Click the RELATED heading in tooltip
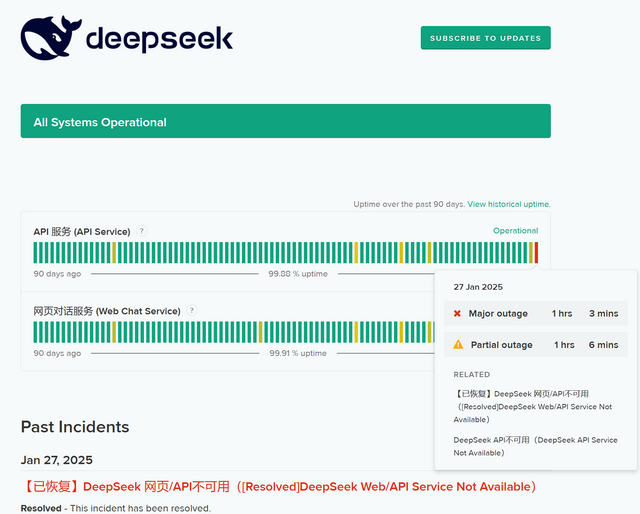Screen dimensions: 640x514 (x=471, y=374)
